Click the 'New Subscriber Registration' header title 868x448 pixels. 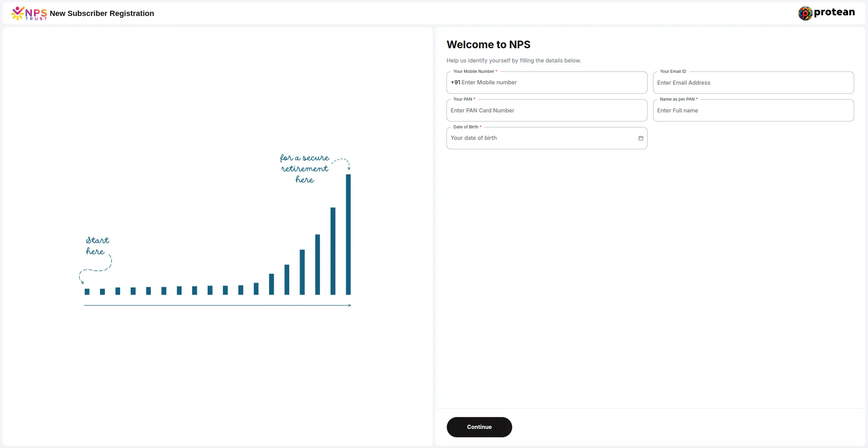point(102,14)
